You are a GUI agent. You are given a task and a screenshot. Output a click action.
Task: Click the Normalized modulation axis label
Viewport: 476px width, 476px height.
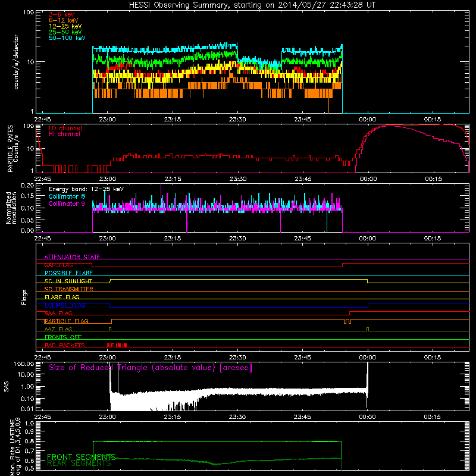pyautogui.click(x=11, y=208)
